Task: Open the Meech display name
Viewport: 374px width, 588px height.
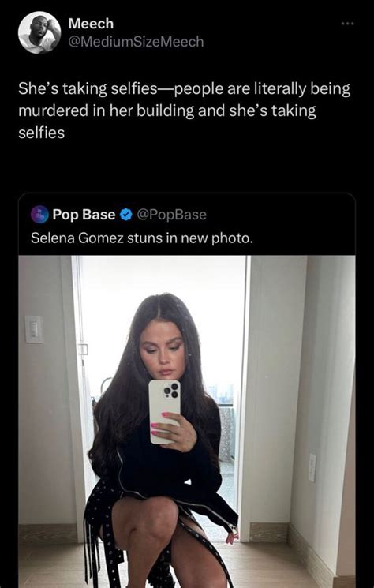Action: tap(91, 24)
